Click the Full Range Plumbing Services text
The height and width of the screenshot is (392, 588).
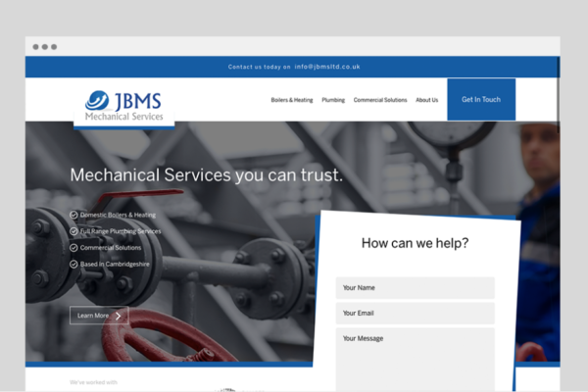(121, 231)
